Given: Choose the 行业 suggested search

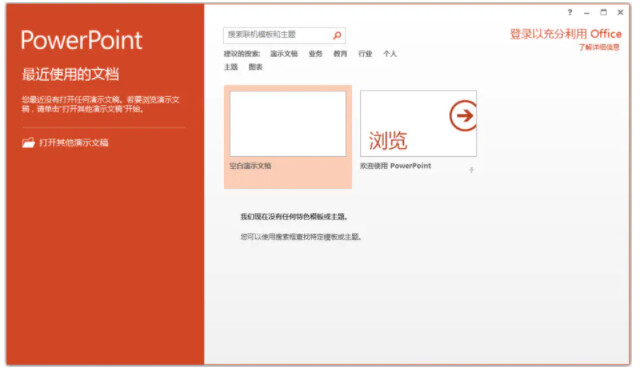Looking at the screenshot, I should tap(365, 54).
